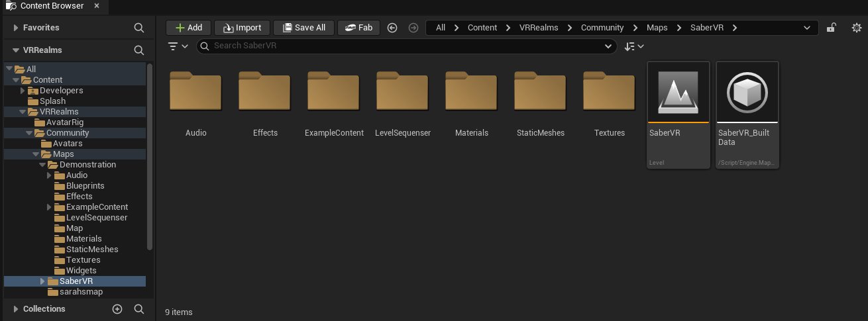Expand the Favorites section
Screen dimensions: 868x321
16,28
